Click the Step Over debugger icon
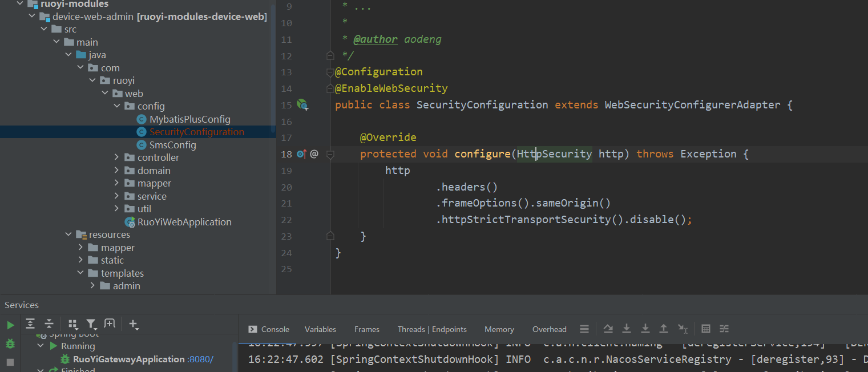 coord(608,329)
